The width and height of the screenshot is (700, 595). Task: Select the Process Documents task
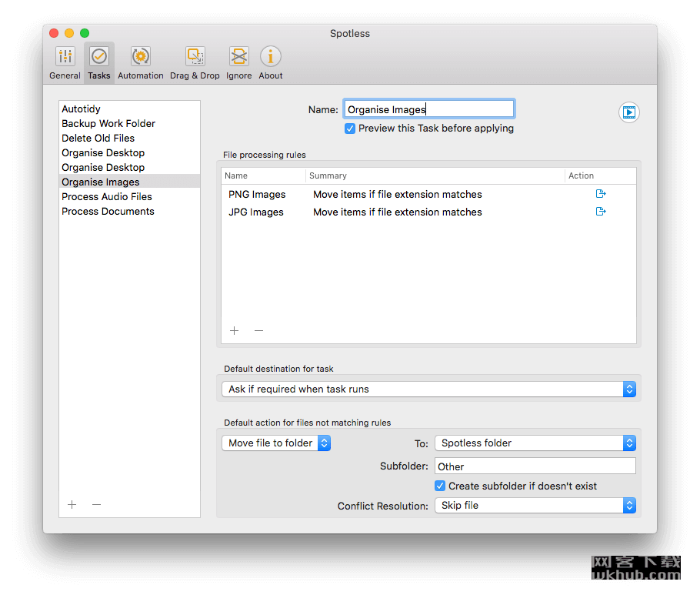point(129,212)
